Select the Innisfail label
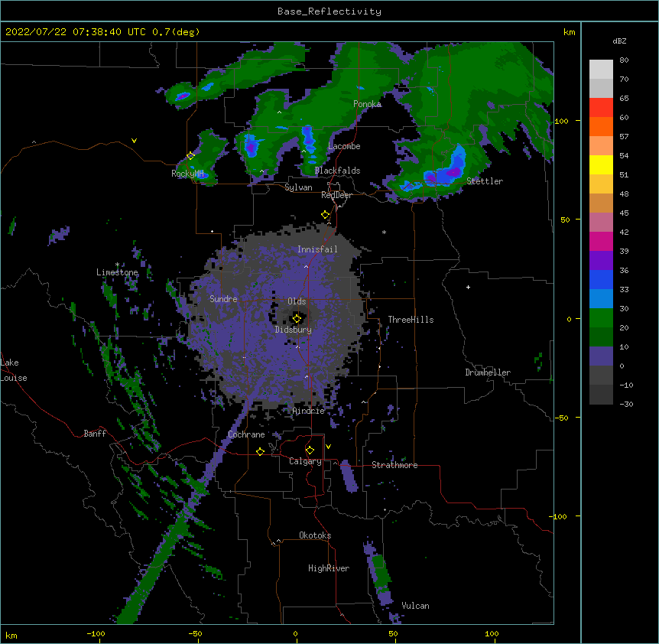This screenshot has width=659, height=644. pos(317,249)
